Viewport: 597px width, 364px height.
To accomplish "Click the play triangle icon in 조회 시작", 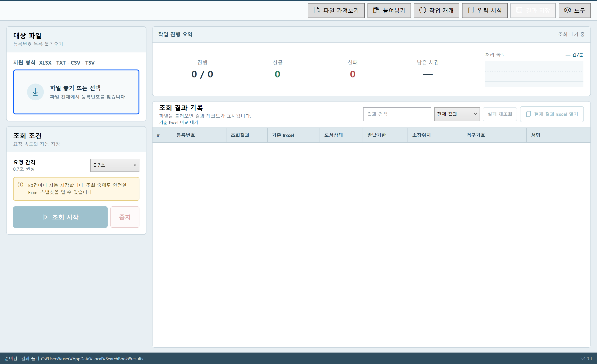I will pyautogui.click(x=45, y=217).
